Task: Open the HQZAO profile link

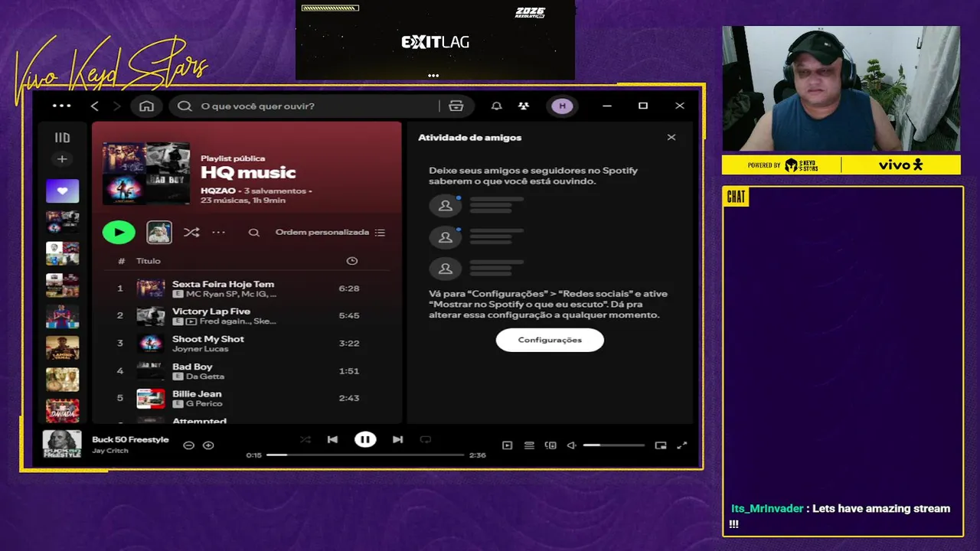Action: pyautogui.click(x=218, y=191)
